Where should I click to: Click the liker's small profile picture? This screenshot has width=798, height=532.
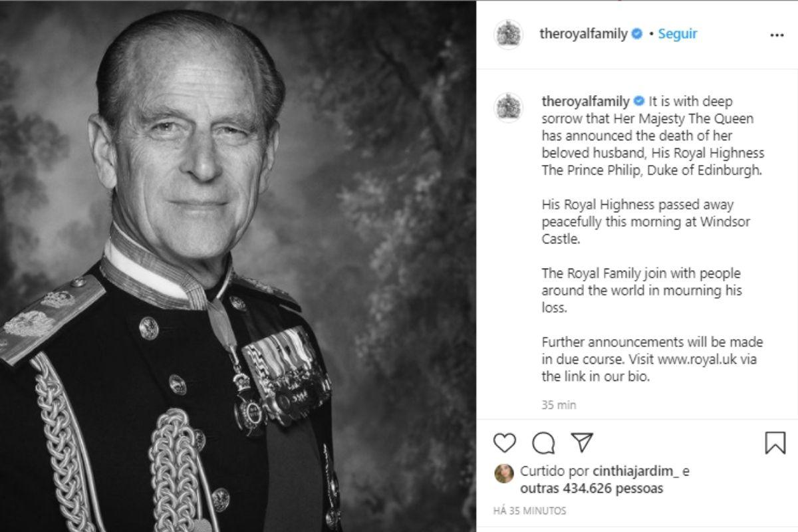[504, 473]
